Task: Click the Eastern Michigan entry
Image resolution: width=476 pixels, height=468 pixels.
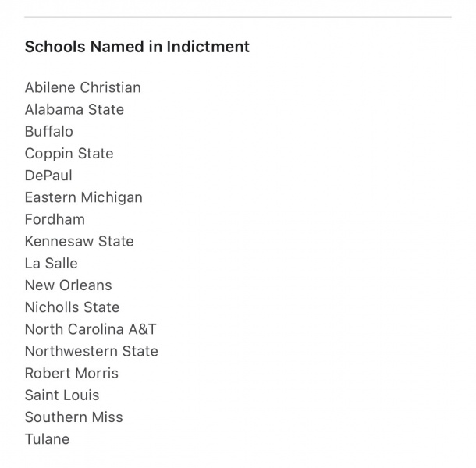Action: pos(83,197)
